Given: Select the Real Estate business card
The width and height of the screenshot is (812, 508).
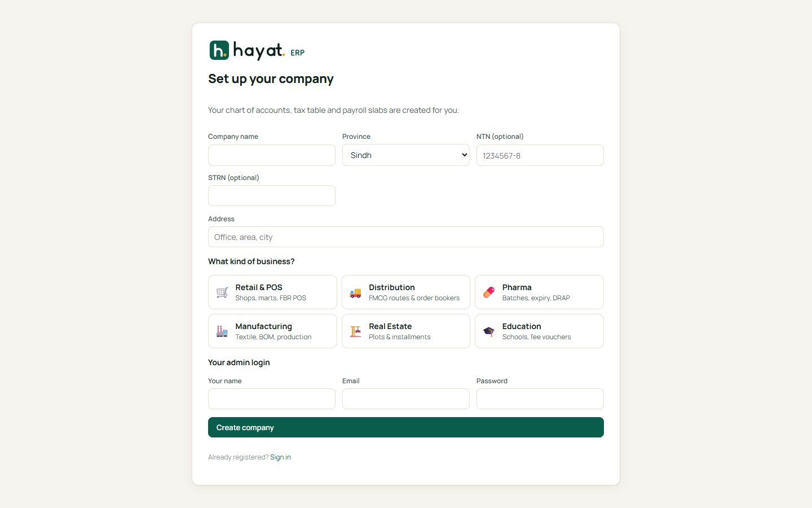Looking at the screenshot, I should (x=406, y=331).
